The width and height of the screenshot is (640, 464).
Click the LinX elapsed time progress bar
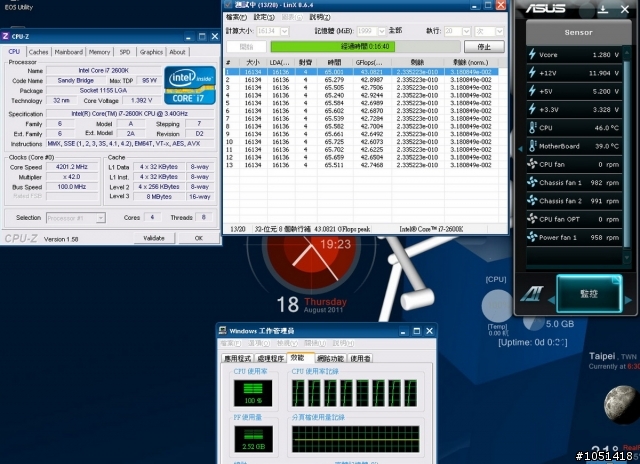pos(365,47)
